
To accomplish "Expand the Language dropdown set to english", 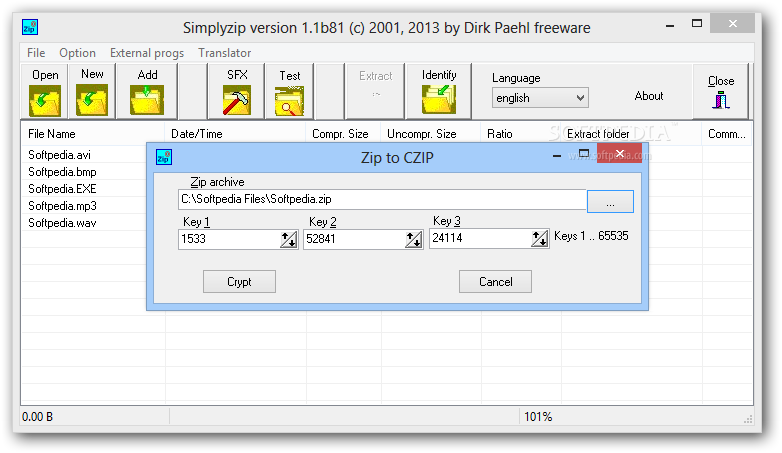I will pyautogui.click(x=540, y=98).
